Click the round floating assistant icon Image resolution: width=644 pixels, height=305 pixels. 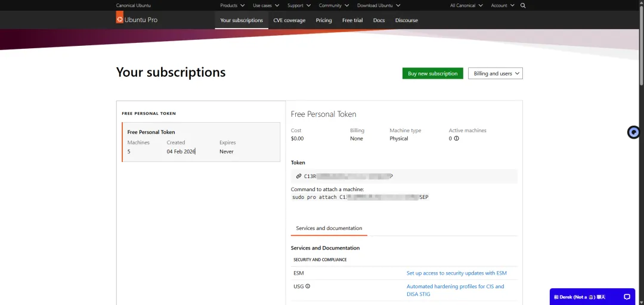coord(634,132)
